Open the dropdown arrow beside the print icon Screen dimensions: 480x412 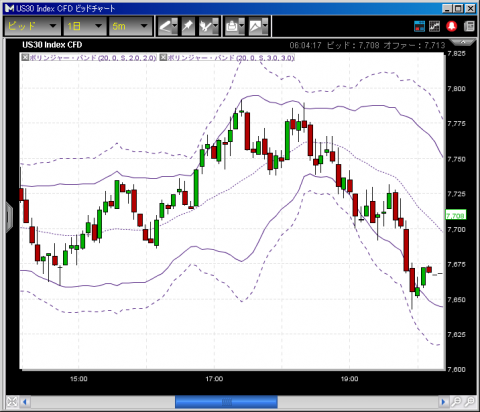pos(242,26)
